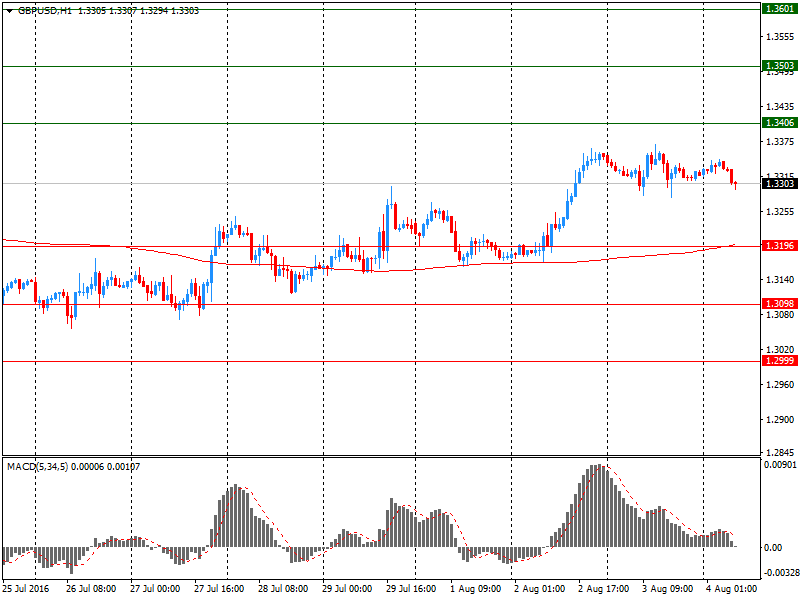Click the 2 Aug 17:00 time label
Viewport: 800px width, 600px height.
pos(604,588)
